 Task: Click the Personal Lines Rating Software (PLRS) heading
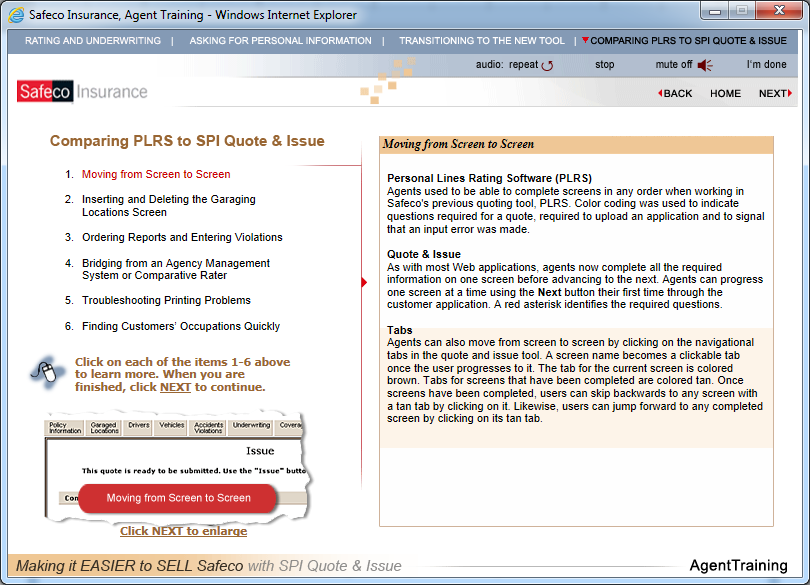click(489, 178)
